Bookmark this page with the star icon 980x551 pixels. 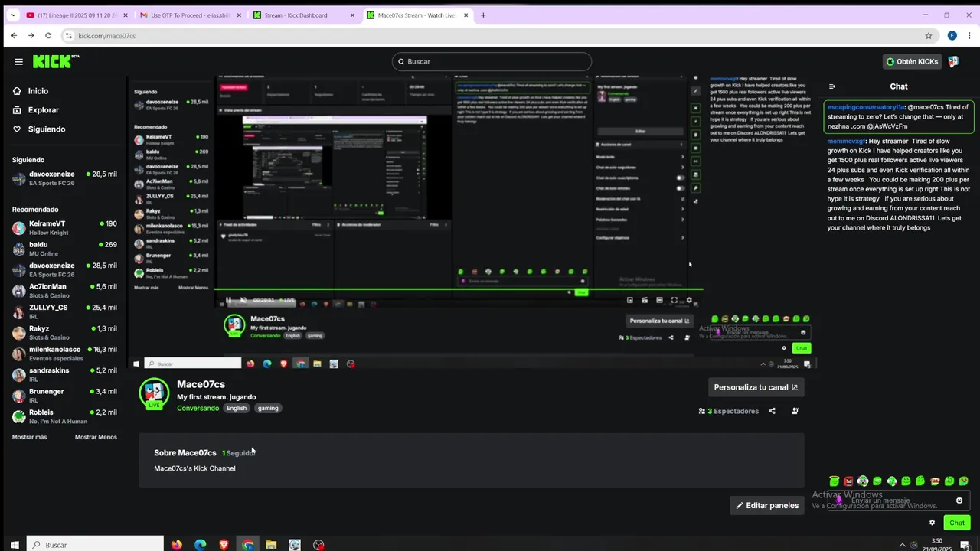click(929, 36)
